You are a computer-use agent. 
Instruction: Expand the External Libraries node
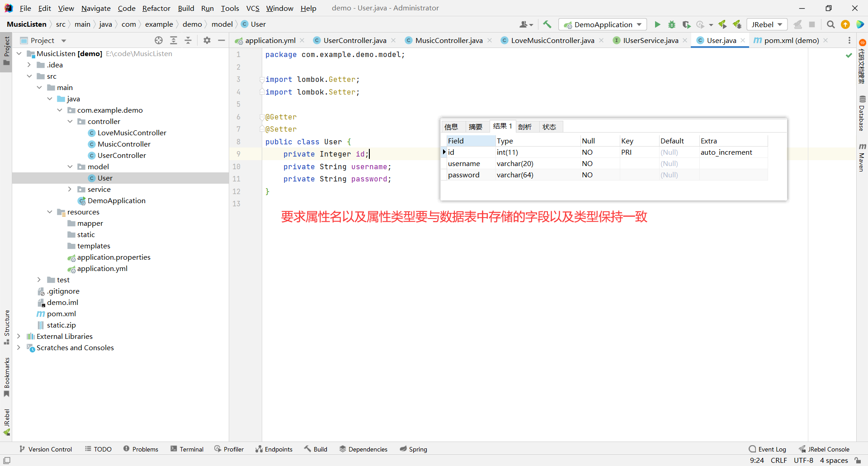point(19,336)
